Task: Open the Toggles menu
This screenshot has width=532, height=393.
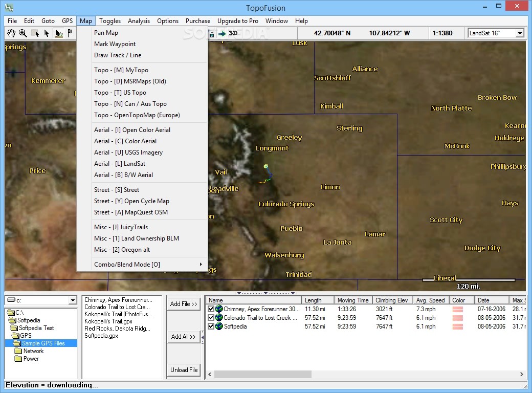Action: click(x=110, y=20)
